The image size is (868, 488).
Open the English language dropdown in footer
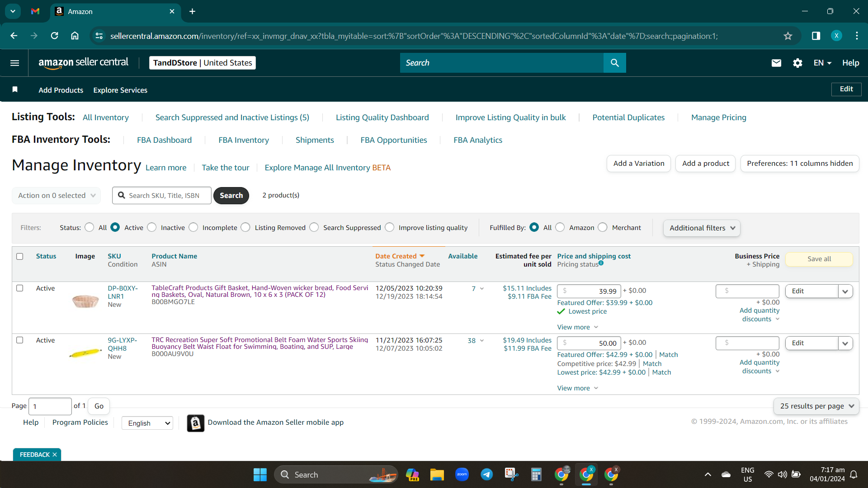pyautogui.click(x=148, y=423)
